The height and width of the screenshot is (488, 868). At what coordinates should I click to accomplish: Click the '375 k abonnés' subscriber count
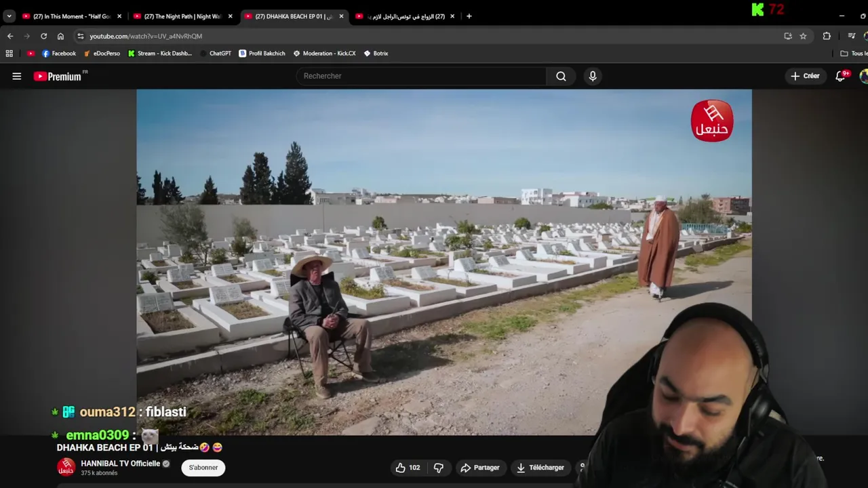(x=99, y=473)
